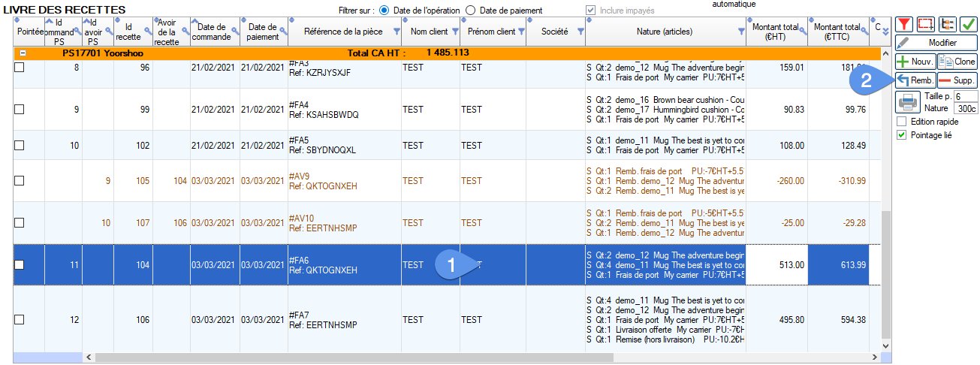Click horizontal scrollbar right arrow
This screenshot has height=365, width=980.
point(874,357)
